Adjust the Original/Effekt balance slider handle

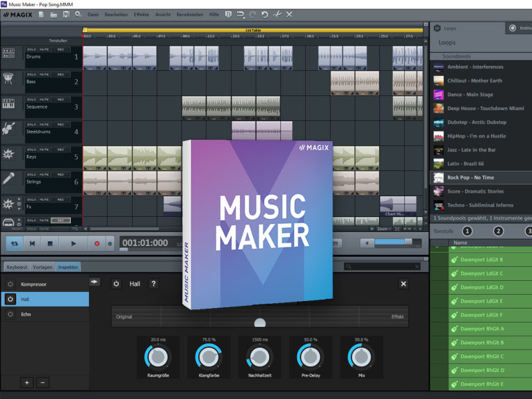(260, 323)
